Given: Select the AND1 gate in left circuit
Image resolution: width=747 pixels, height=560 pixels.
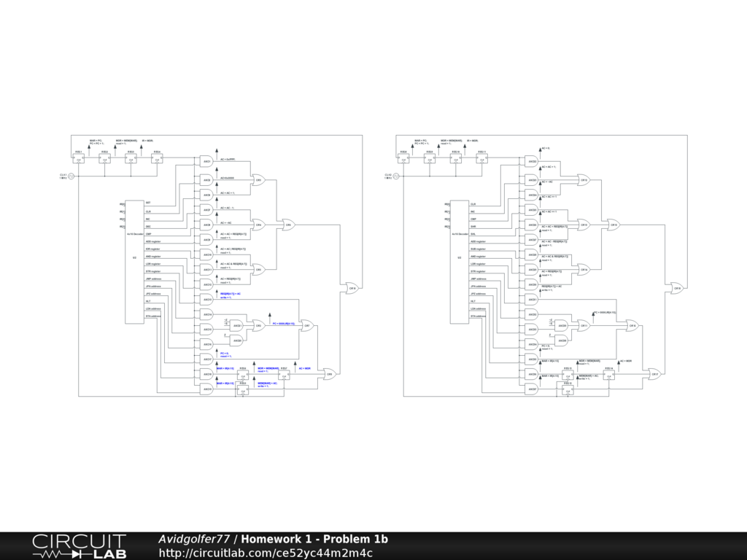Looking at the screenshot, I should coord(206,161).
